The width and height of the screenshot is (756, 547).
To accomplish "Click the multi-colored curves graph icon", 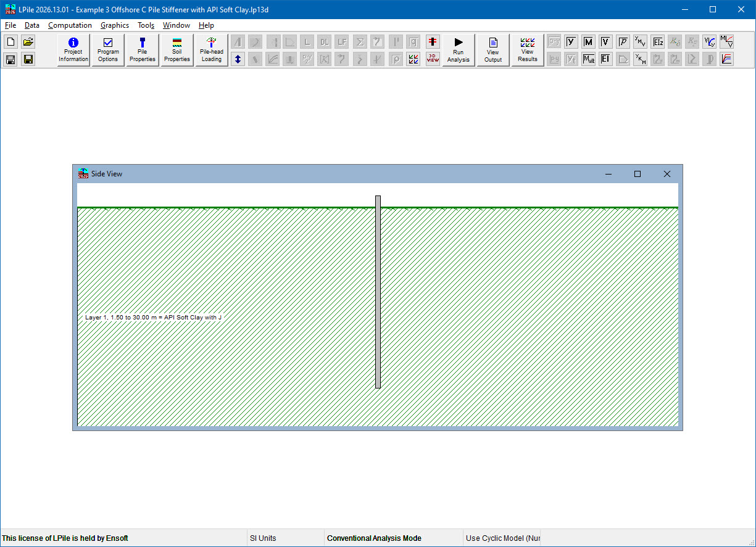I will (727, 59).
